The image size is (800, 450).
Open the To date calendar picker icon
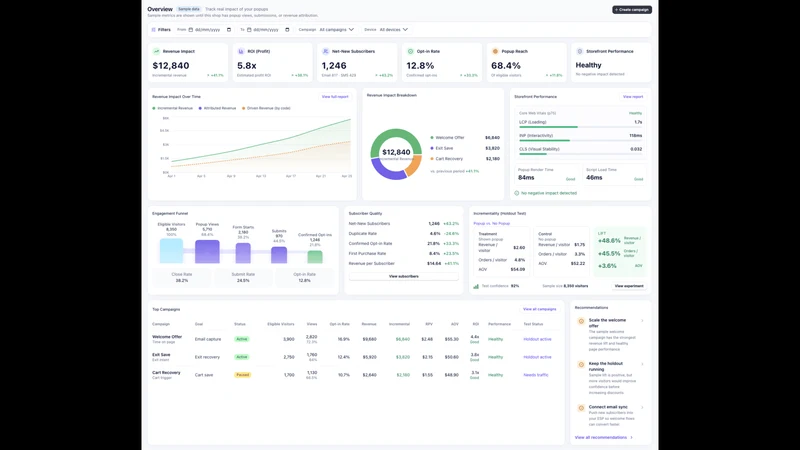(287, 30)
